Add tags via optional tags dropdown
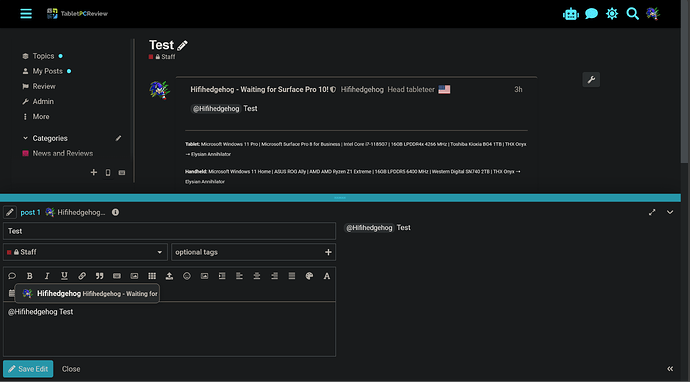 pyautogui.click(x=253, y=252)
